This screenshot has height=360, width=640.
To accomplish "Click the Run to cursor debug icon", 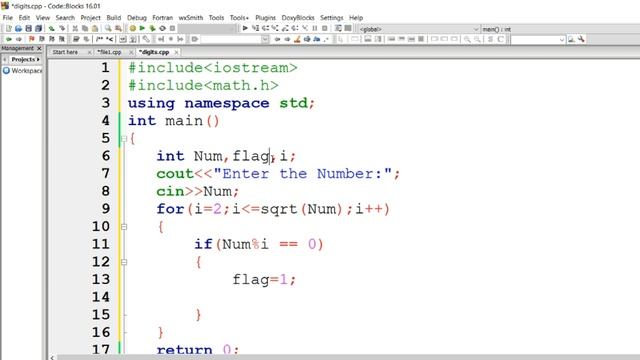I will 256,28.
